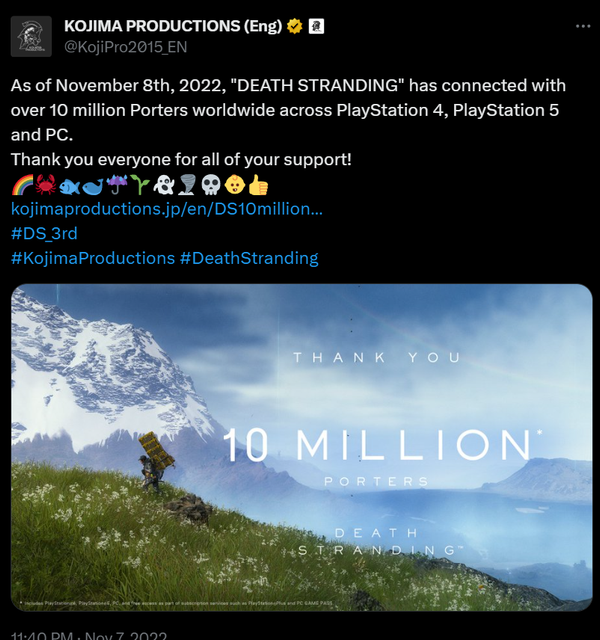The image size is (600, 640).
Task: Click the red crab emoji
Action: click(46, 185)
